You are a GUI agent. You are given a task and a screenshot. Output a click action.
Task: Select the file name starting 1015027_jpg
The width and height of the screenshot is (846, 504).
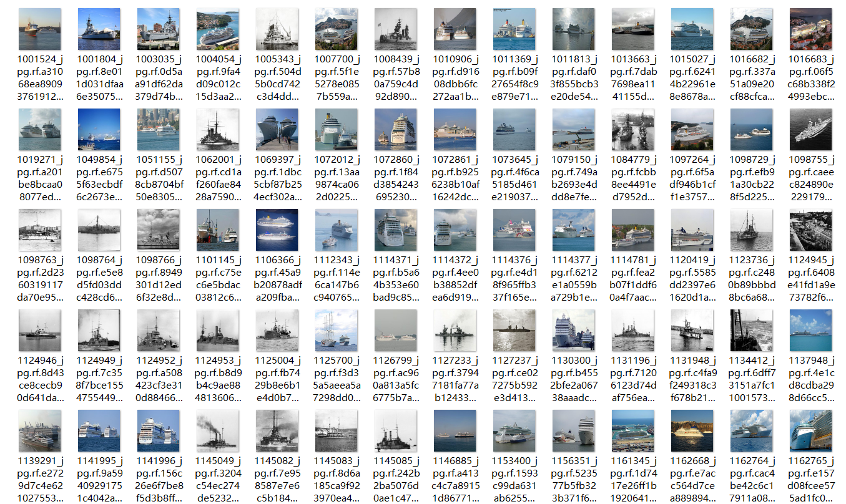[692, 78]
